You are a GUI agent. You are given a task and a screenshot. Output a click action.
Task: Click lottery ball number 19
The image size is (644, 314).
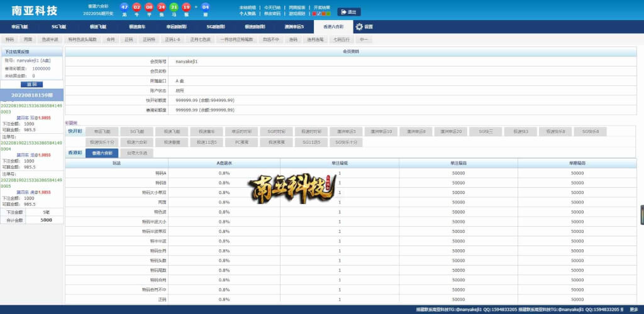pyautogui.click(x=186, y=7)
